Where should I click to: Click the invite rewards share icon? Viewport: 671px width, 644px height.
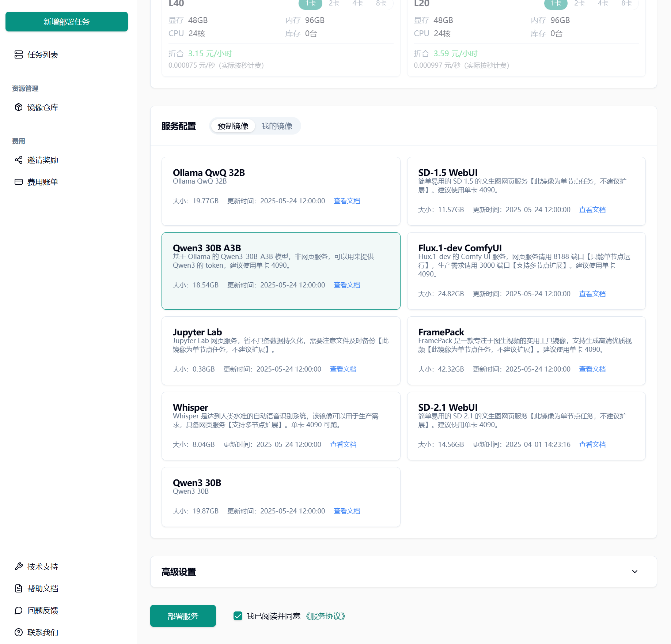click(19, 160)
